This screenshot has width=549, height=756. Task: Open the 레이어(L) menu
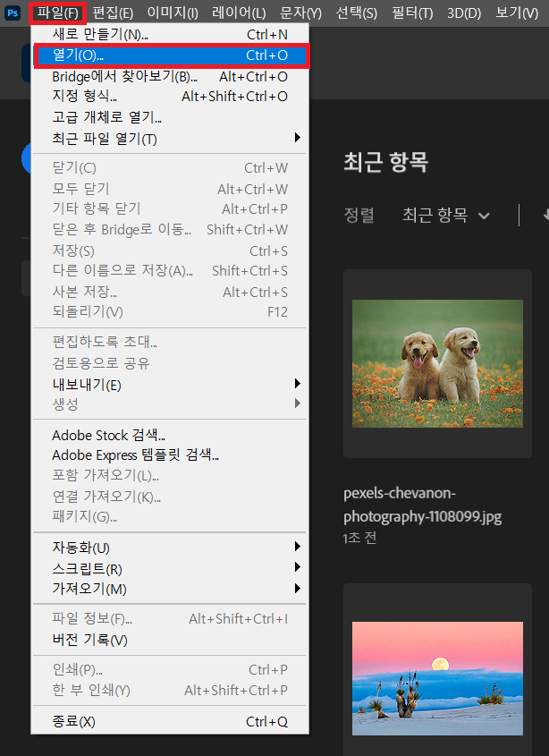(x=239, y=13)
